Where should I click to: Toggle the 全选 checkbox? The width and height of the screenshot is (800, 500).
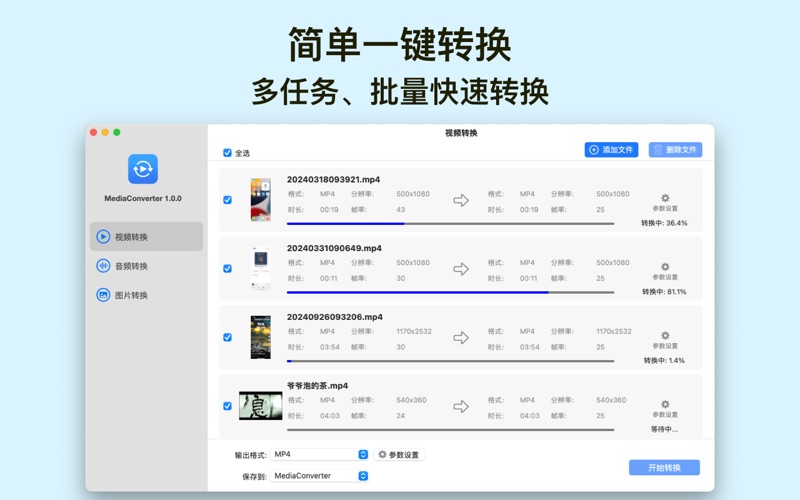click(x=228, y=153)
